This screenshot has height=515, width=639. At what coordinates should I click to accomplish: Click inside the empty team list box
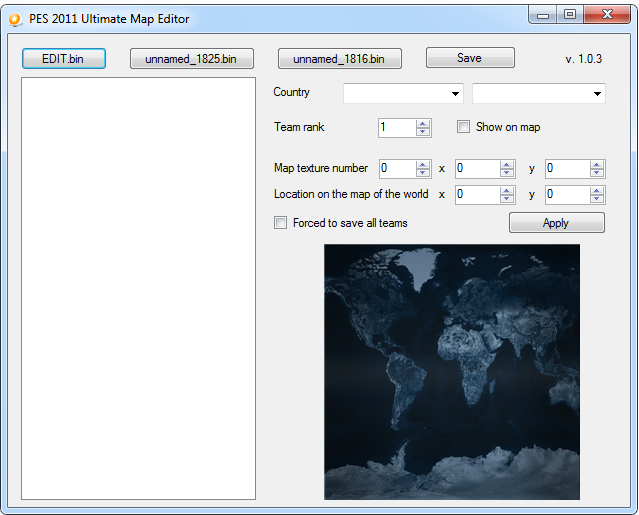point(139,288)
